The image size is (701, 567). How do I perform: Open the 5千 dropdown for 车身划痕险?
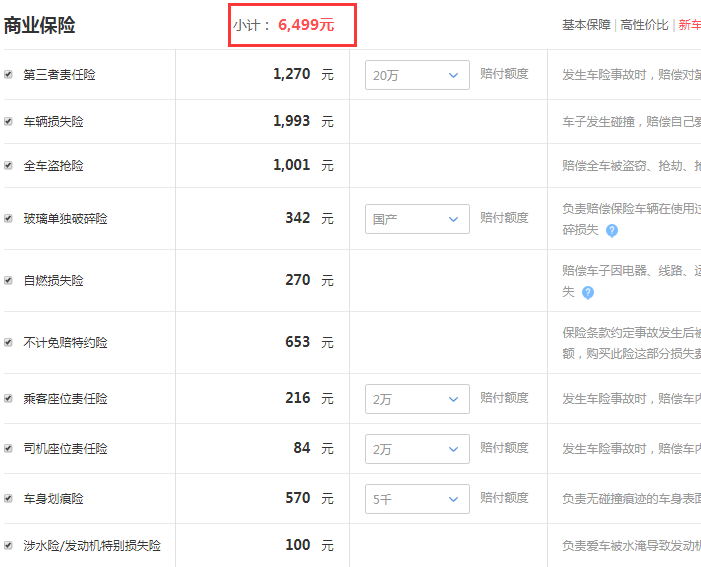(417, 499)
